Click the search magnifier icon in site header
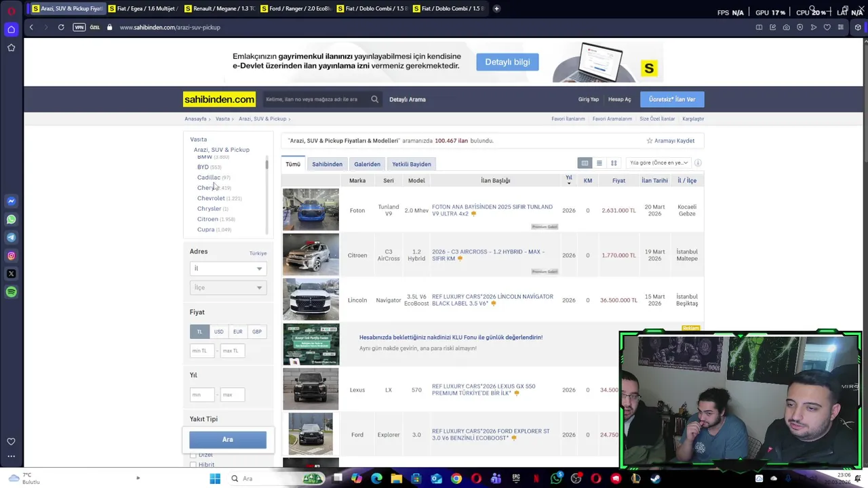Image resolution: width=868 pixels, height=488 pixels. point(374,99)
